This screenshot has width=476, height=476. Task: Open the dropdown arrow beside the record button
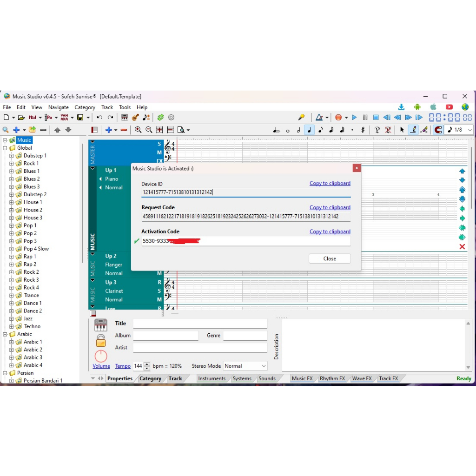[346, 118]
